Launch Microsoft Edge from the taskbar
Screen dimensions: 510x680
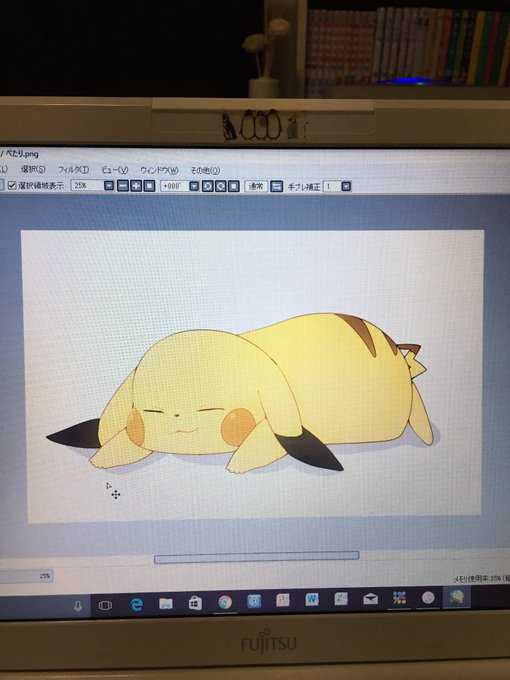(x=137, y=604)
